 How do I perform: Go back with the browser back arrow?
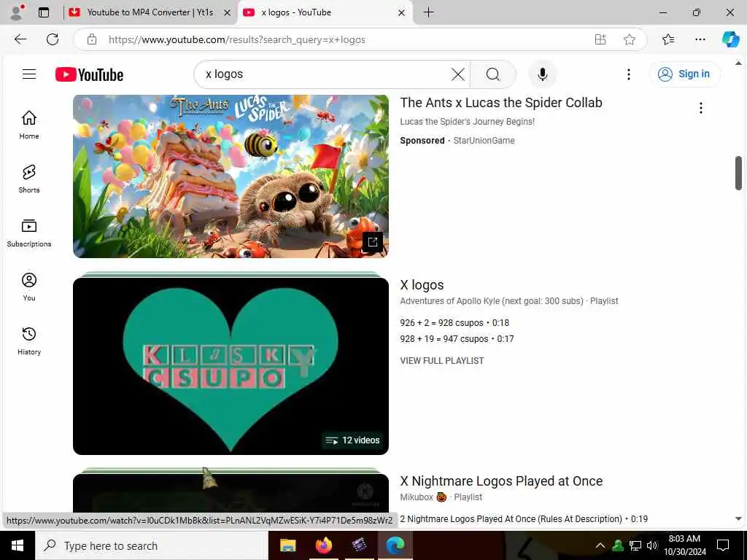pyautogui.click(x=20, y=39)
